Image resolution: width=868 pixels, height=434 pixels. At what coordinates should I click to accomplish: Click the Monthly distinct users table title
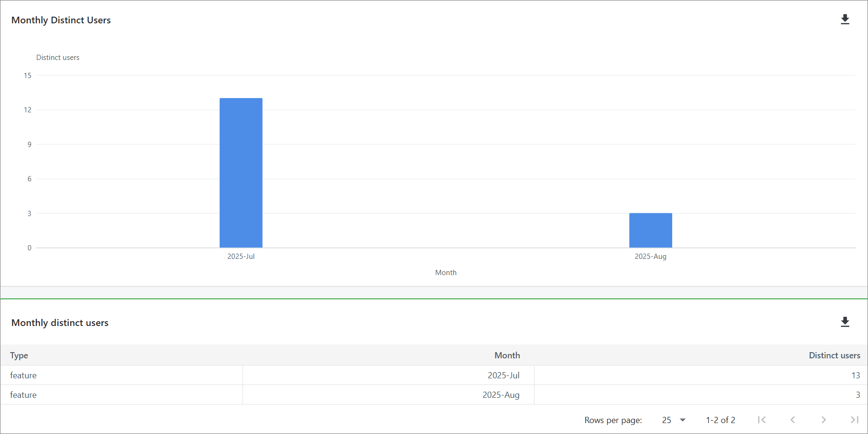coord(60,323)
